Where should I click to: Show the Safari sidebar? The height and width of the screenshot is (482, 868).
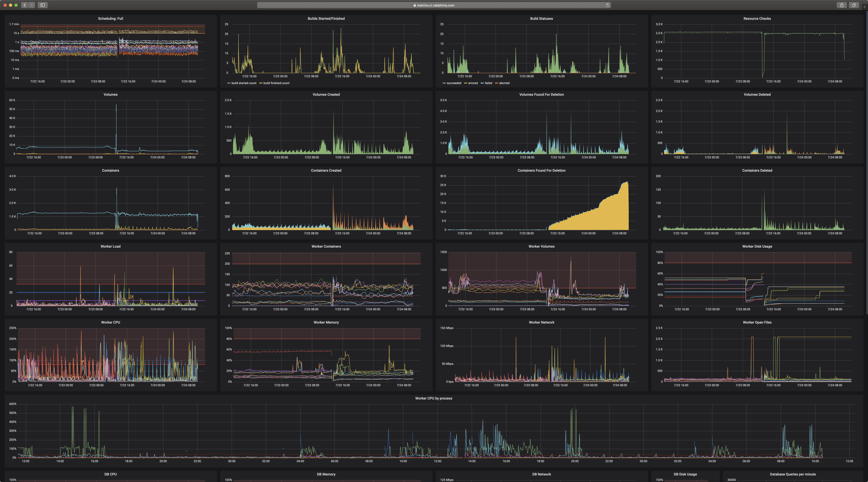tap(43, 5)
